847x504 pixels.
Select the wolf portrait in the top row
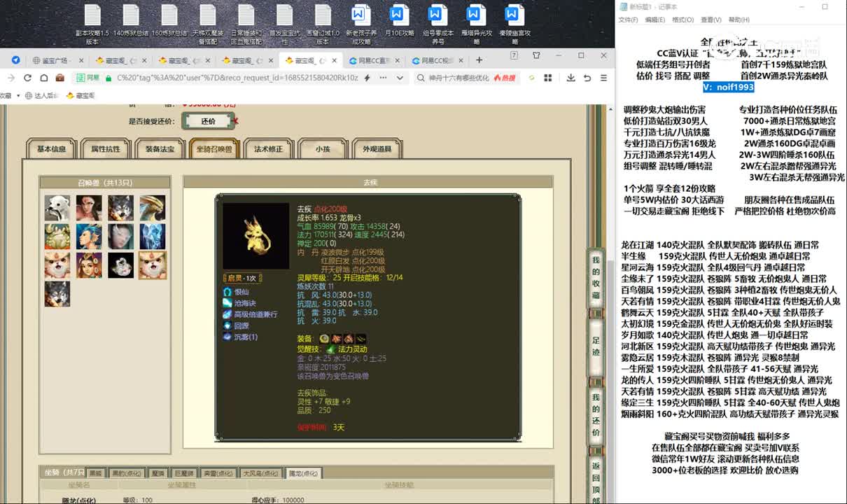(x=120, y=209)
